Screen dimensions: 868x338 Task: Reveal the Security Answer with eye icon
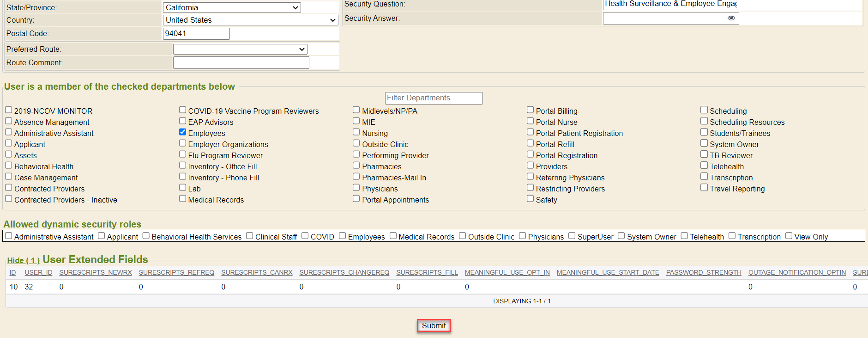pyautogui.click(x=731, y=18)
